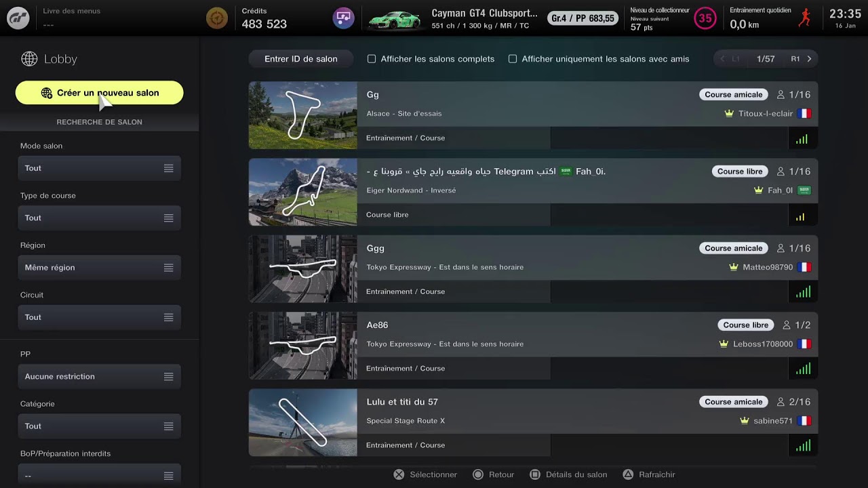Create a new lobby room
The width and height of the screenshot is (868, 488).
click(99, 93)
